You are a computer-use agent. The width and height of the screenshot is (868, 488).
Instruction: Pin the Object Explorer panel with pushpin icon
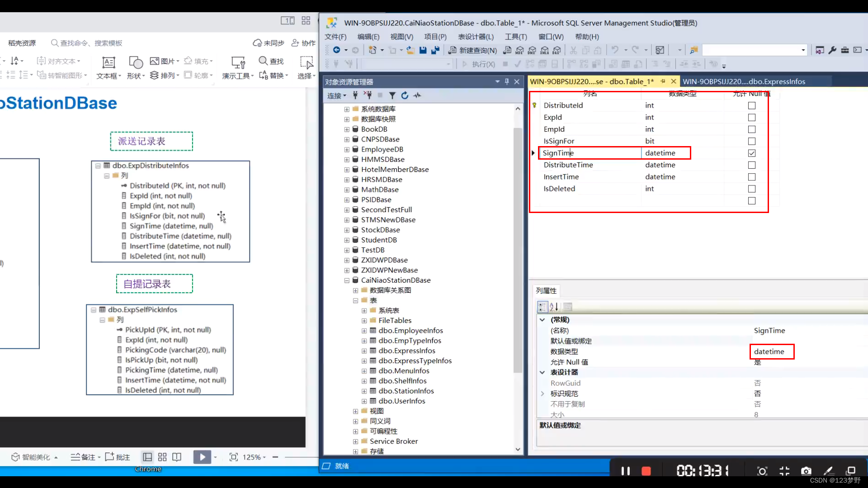(507, 81)
